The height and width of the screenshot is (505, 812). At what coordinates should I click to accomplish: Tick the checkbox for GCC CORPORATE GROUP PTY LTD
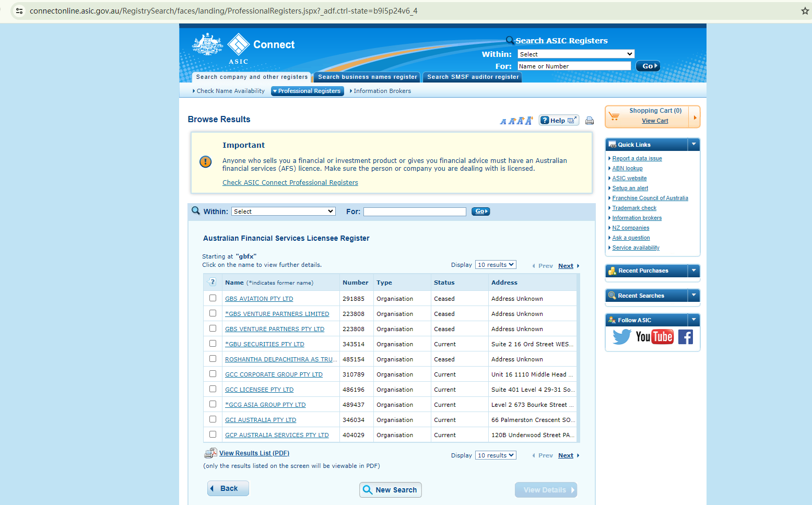point(213,374)
